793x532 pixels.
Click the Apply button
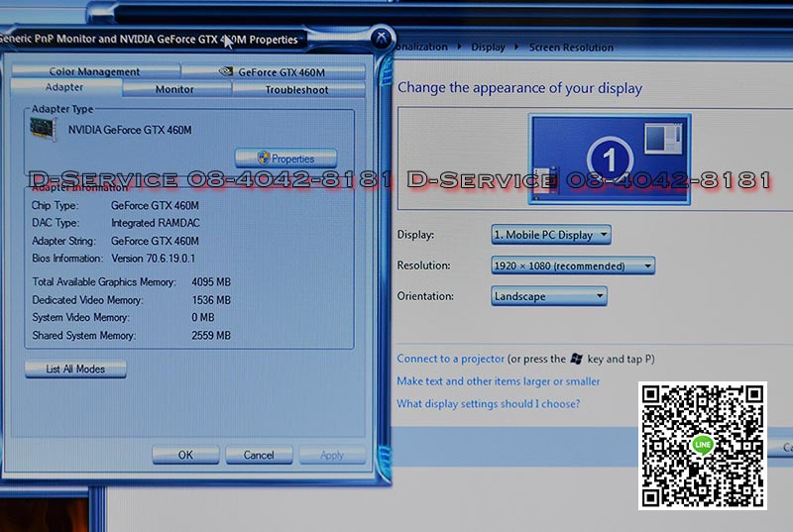332,455
